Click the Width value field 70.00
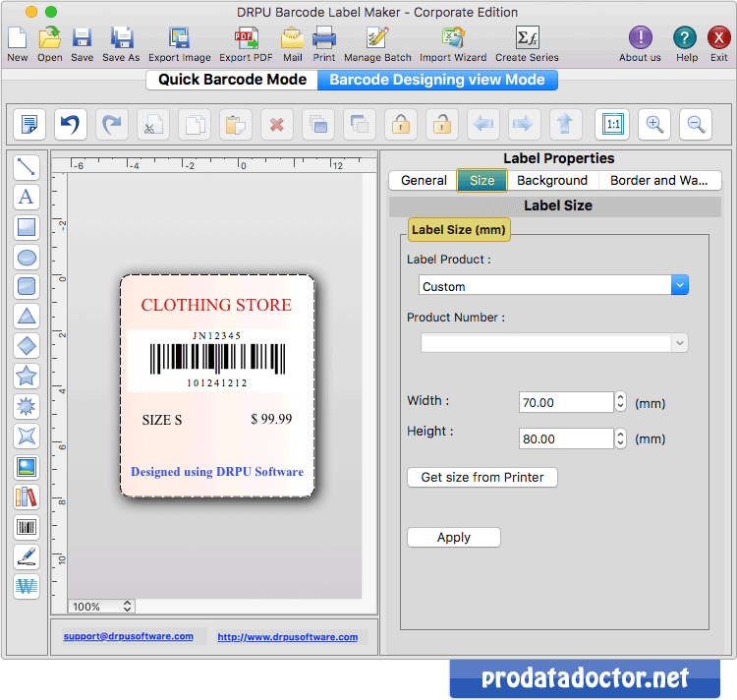Image resolution: width=737 pixels, height=700 pixels. coord(566,402)
